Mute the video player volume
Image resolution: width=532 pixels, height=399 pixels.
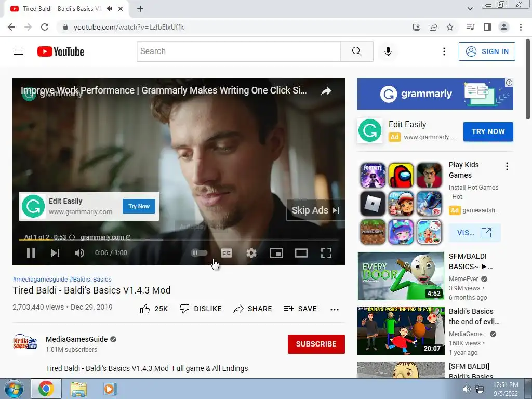(x=79, y=253)
